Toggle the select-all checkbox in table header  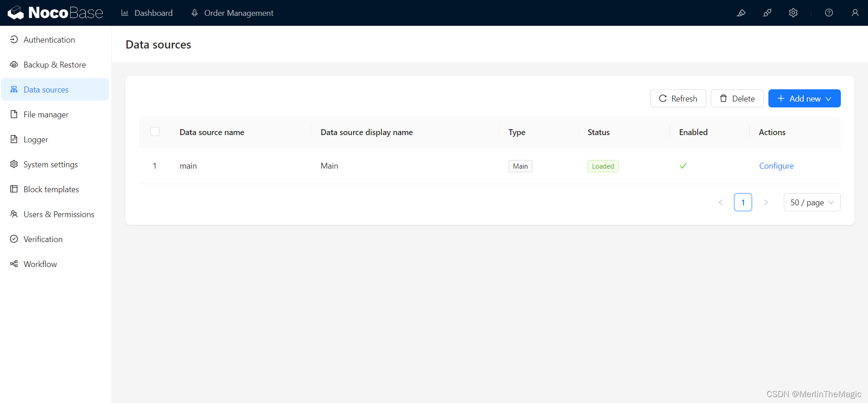[155, 131]
